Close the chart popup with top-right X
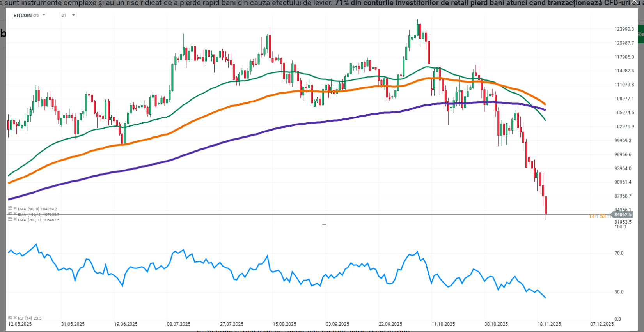The height and width of the screenshot is (332, 644). click(635, 2)
